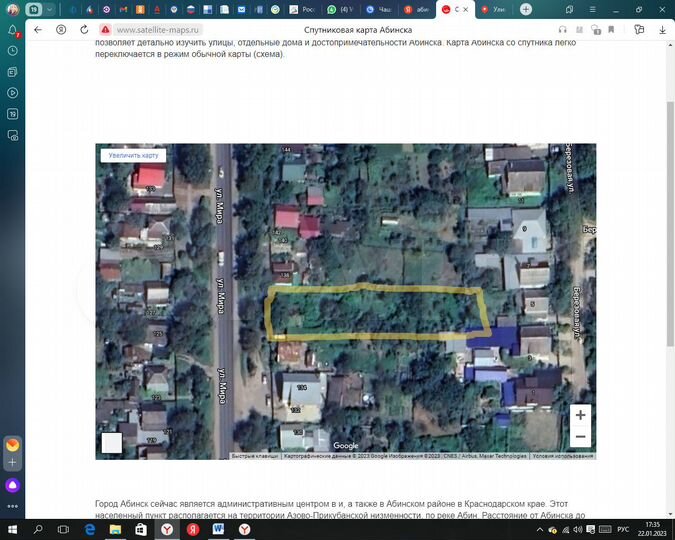The width and height of the screenshot is (675, 540).
Task: Close the active satellite map tab
Action: (466, 9)
